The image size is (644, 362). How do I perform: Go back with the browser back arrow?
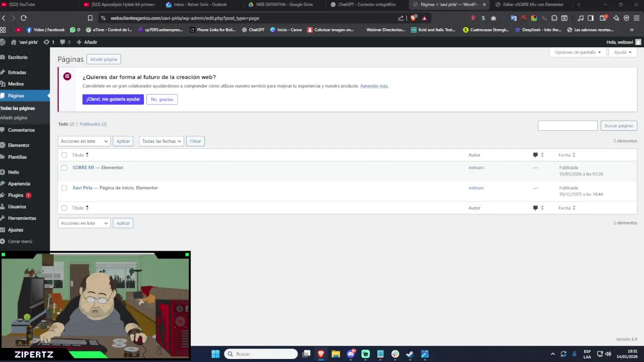(4, 18)
